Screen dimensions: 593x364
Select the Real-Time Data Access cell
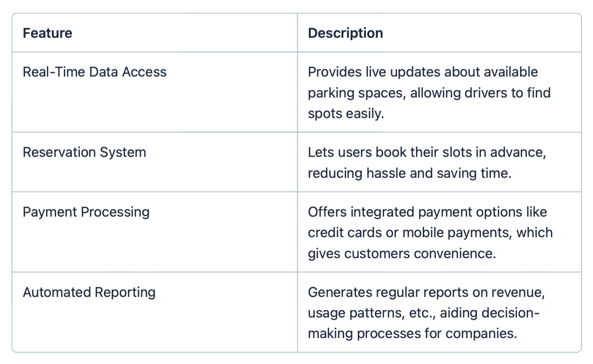(x=95, y=72)
